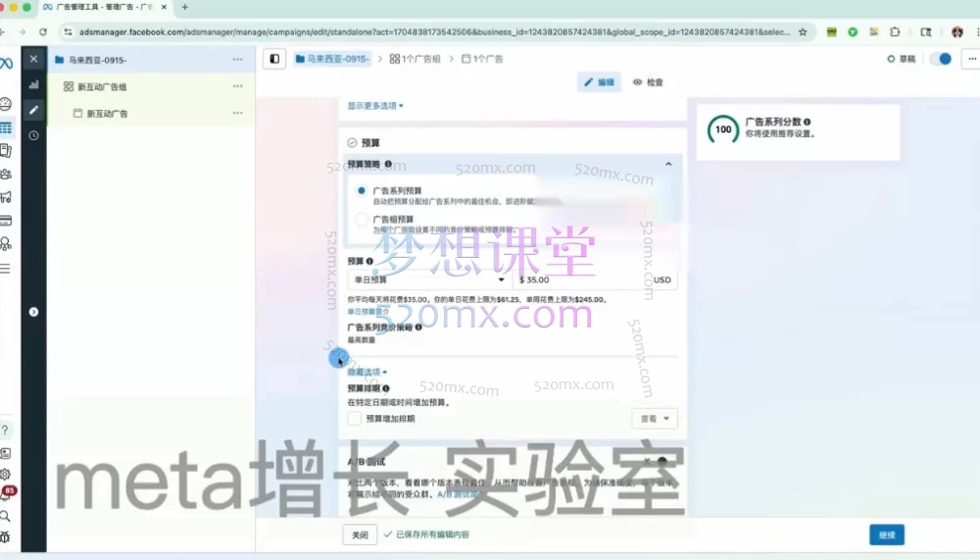The width and height of the screenshot is (980, 560).
Task: Collapse the 预算策略 section chevron
Action: tap(668, 164)
